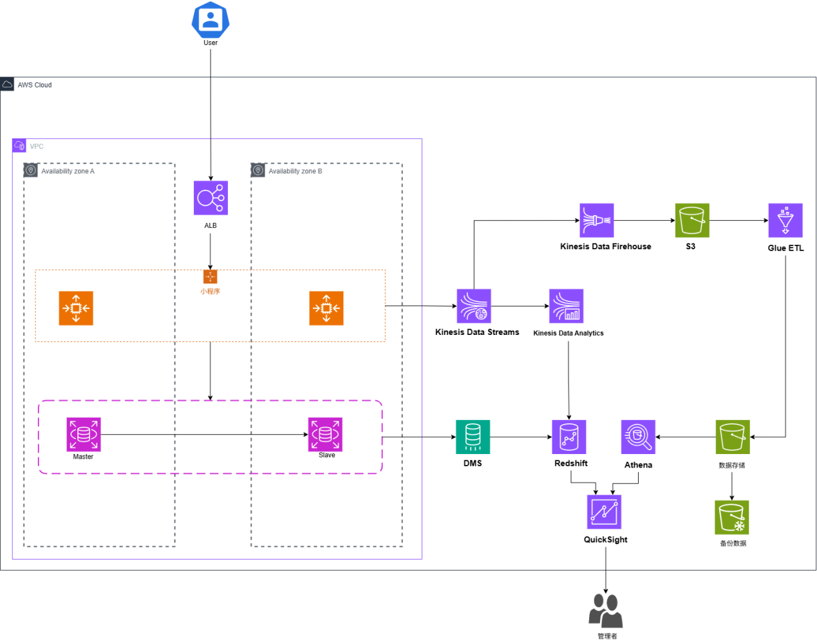The image size is (817, 644).
Task: Click the User icon at the top
Action: click(211, 20)
